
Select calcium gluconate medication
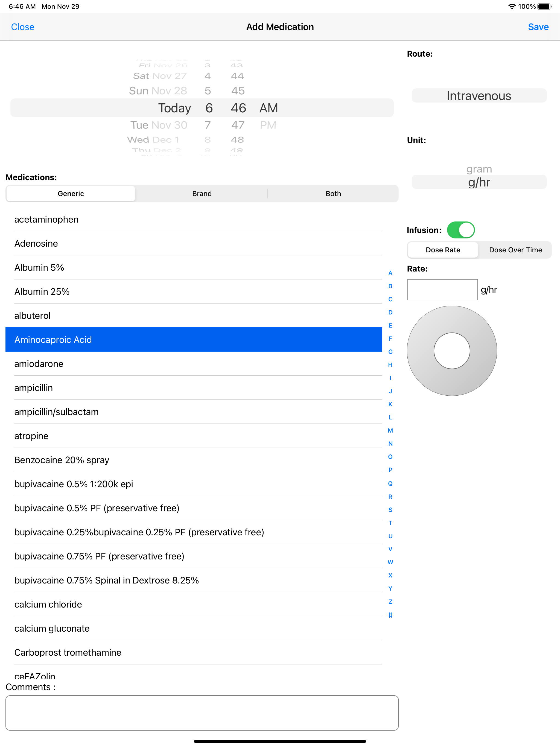point(194,628)
